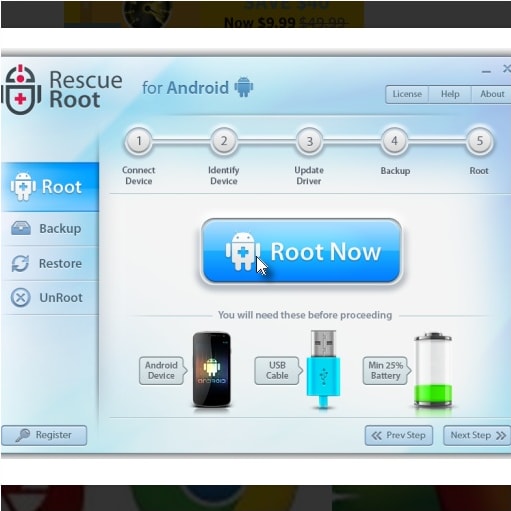This screenshot has width=511, height=511.
Task: Click 'You will need these before proceeding' text
Action: pos(305,315)
